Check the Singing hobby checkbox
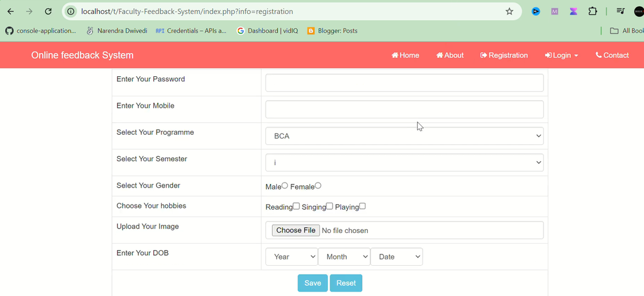Viewport: 644px width, 296px height. 330,206
